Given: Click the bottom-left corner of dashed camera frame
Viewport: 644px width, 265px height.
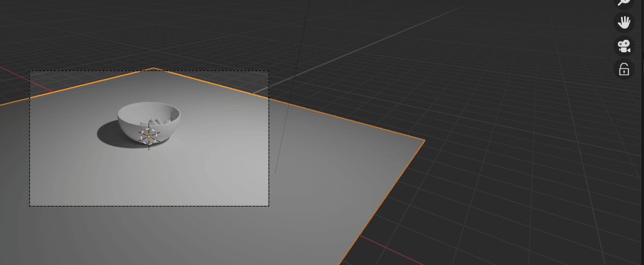Looking at the screenshot, I should (x=30, y=206).
